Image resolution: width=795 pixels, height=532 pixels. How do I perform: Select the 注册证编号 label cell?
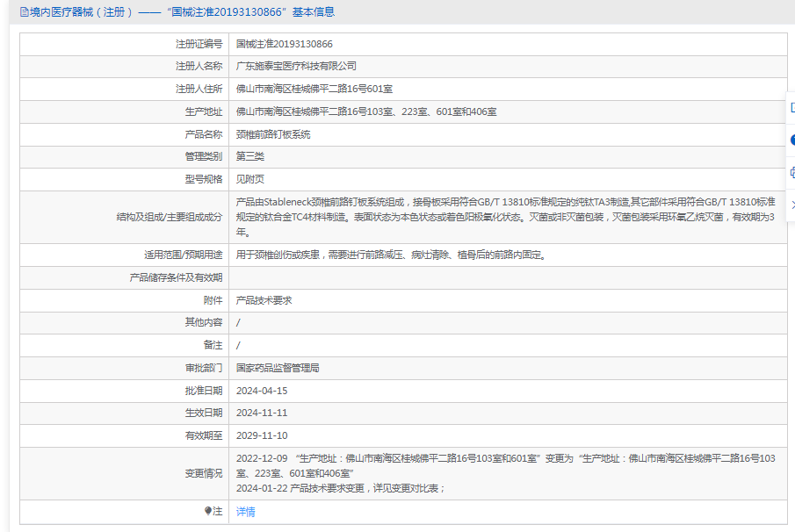click(125, 44)
